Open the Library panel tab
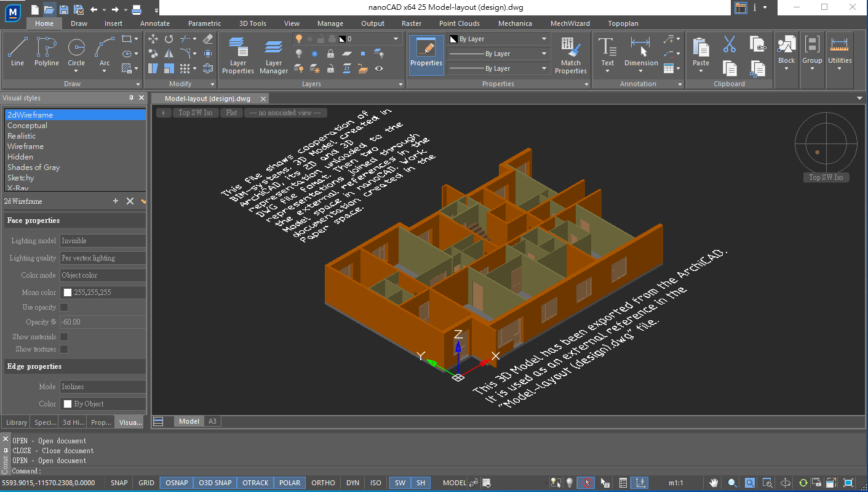Viewport: 868px width, 492px height. (x=17, y=422)
